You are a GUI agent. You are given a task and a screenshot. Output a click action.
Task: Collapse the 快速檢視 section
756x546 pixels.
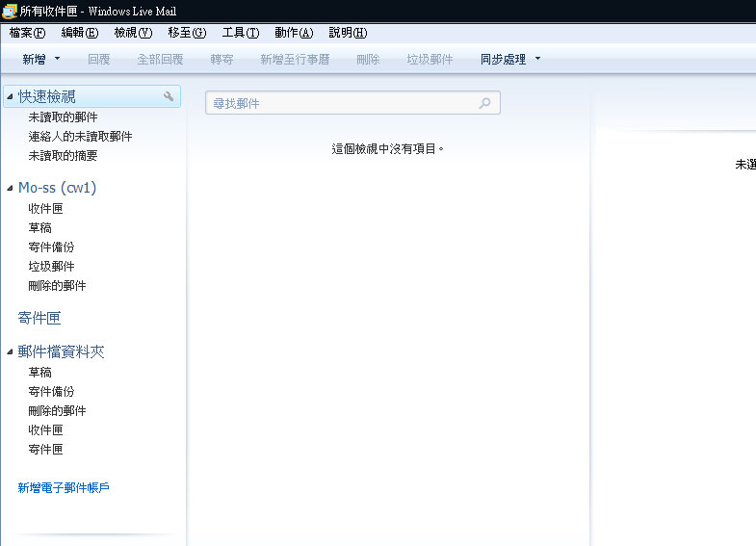pos(10,97)
